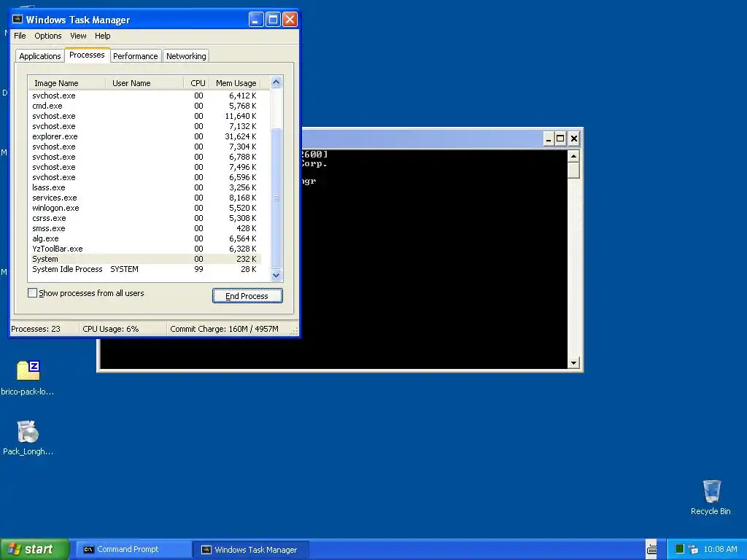Click the 10:08 AM clock

720,549
